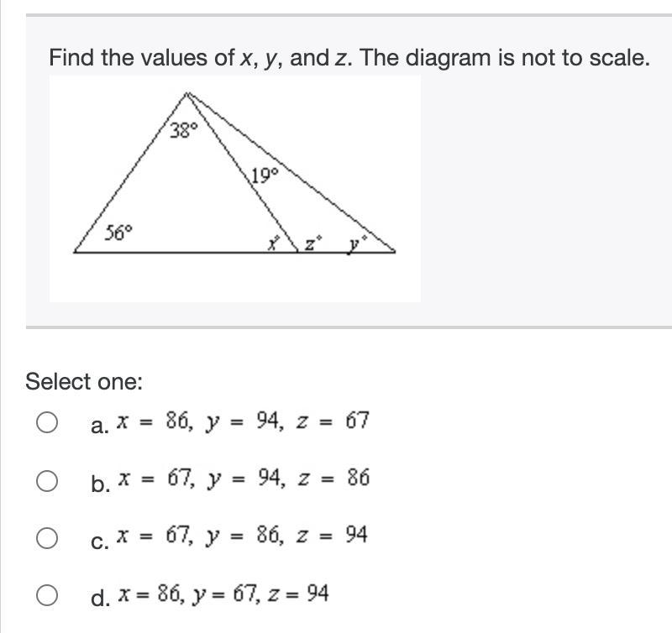Click the option letter "a." label
This screenshot has height=633, width=672.
click(100, 426)
